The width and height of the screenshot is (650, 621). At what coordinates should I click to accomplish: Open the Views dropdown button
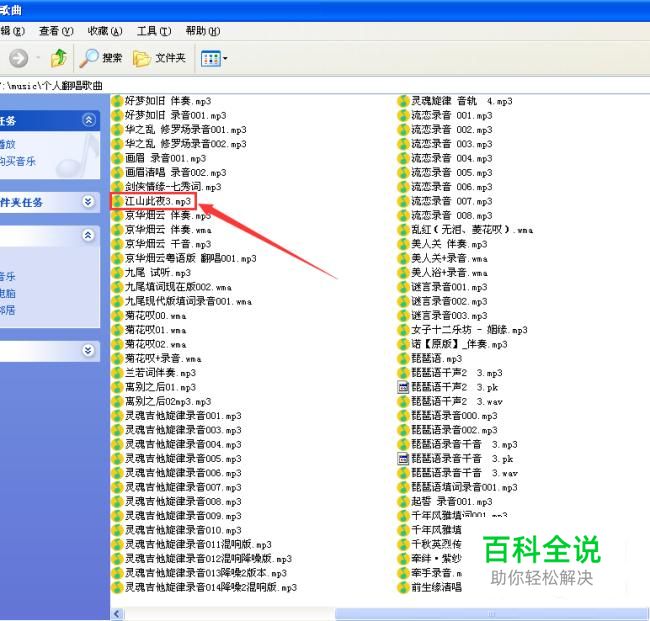click(214, 58)
